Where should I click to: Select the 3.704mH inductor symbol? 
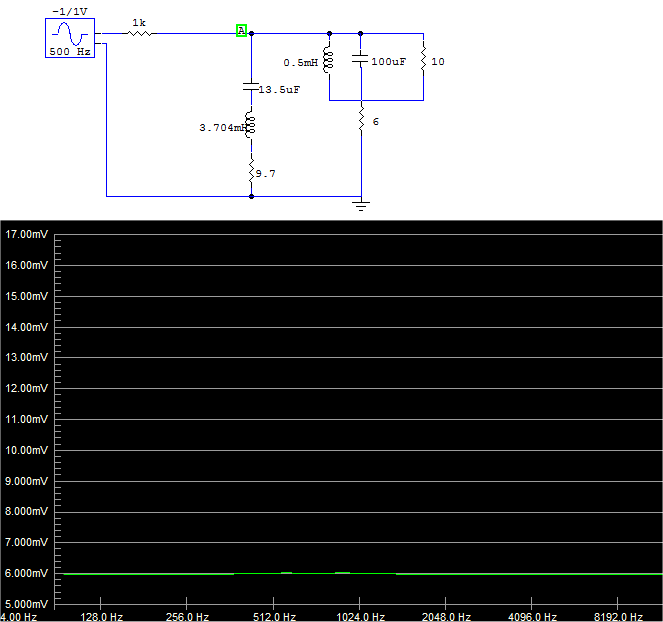point(251,126)
